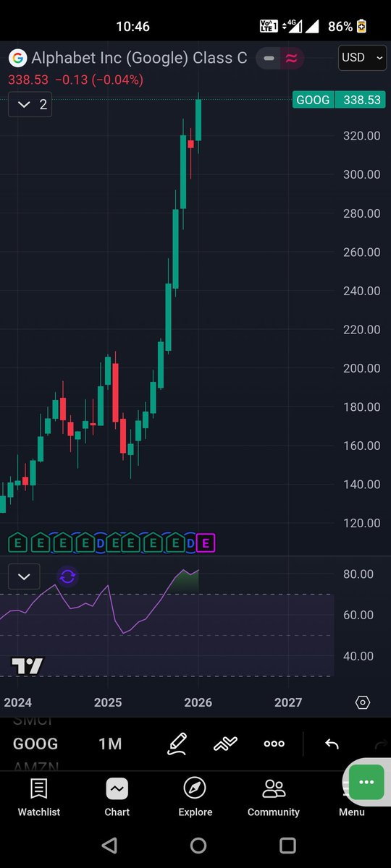Viewport: 391px width, 868px height.
Task: Open the three-dot more options
Action: 274,744
